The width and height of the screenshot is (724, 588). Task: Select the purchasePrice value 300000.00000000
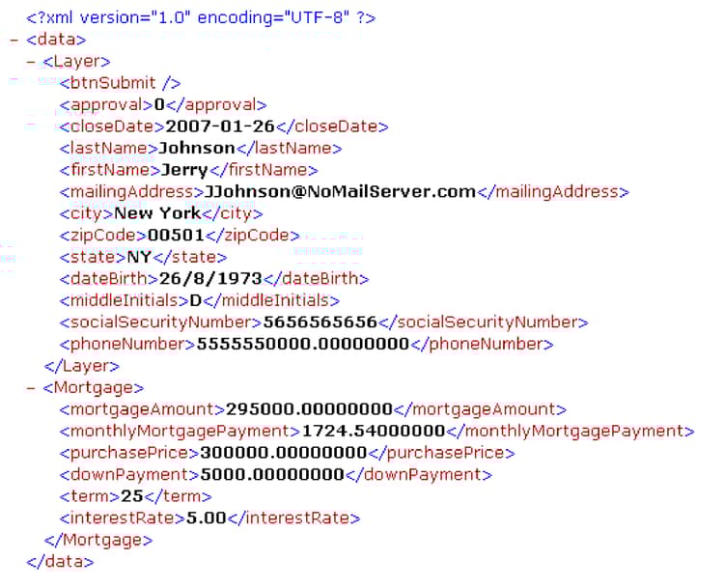pyautogui.click(x=284, y=453)
